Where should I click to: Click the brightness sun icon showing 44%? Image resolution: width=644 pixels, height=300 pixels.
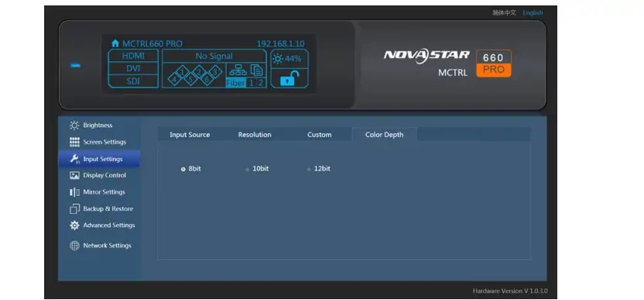[278, 59]
